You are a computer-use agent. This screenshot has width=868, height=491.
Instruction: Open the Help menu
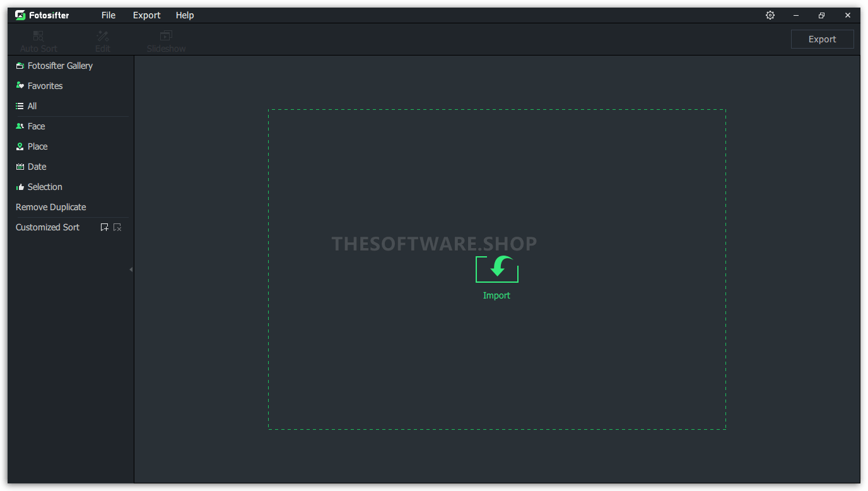184,15
